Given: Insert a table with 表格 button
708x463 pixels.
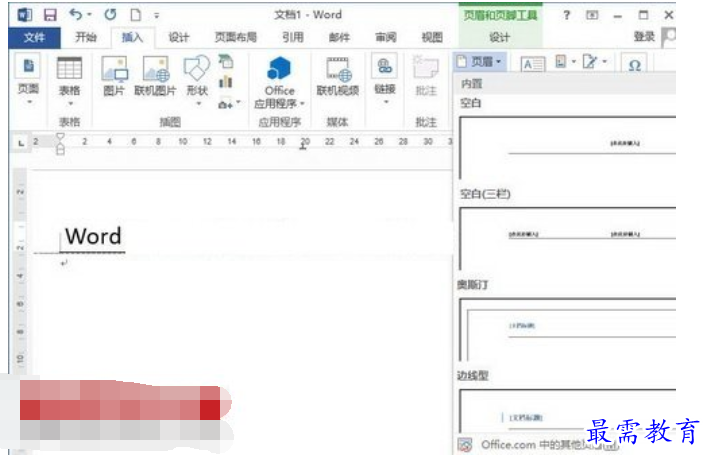Looking at the screenshot, I should coord(70,81).
